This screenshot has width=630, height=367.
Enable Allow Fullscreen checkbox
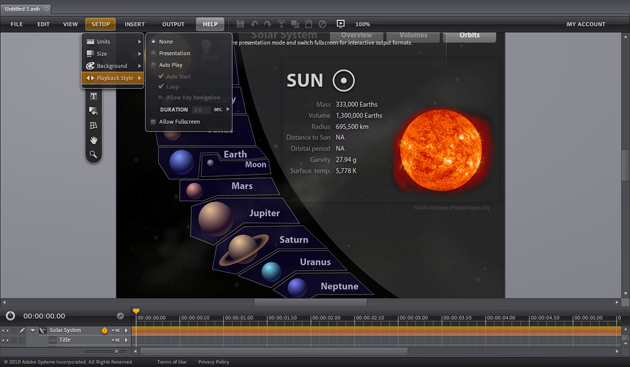[153, 122]
